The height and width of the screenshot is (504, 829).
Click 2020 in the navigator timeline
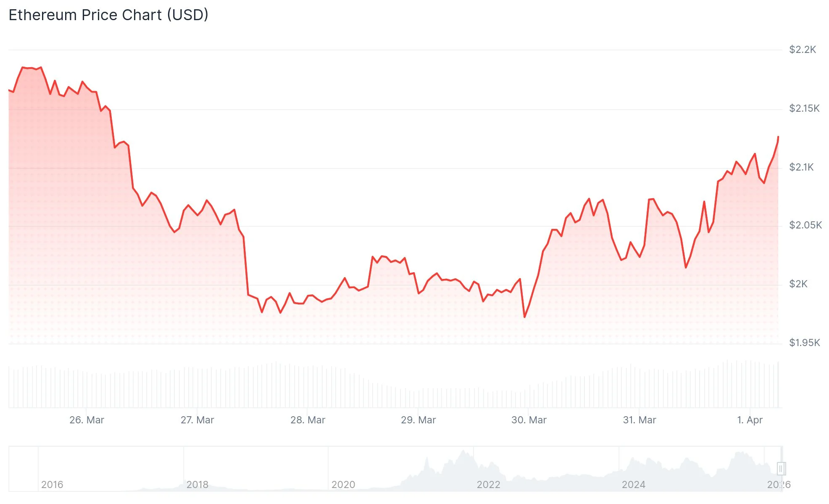[343, 485]
